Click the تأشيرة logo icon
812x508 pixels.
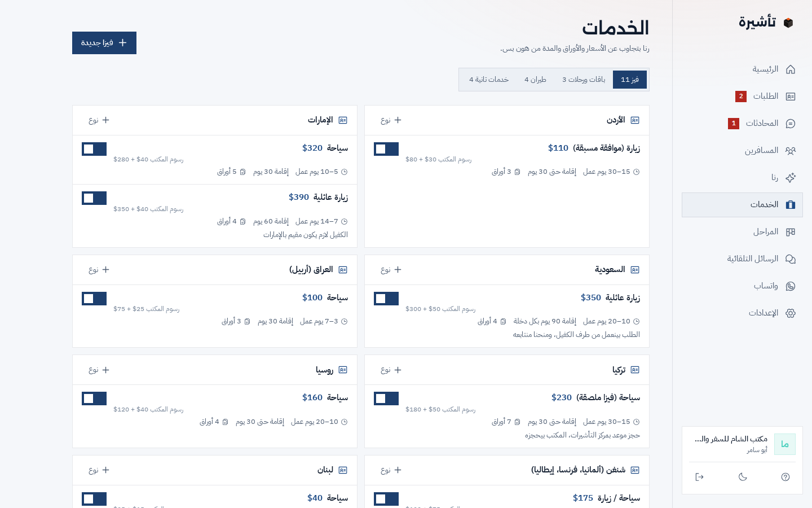coord(788,23)
